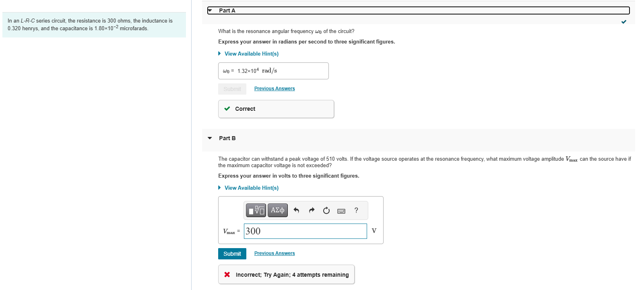Open the Greek symbols ΑΣφ palette
The image size is (644, 290).
coord(278,210)
